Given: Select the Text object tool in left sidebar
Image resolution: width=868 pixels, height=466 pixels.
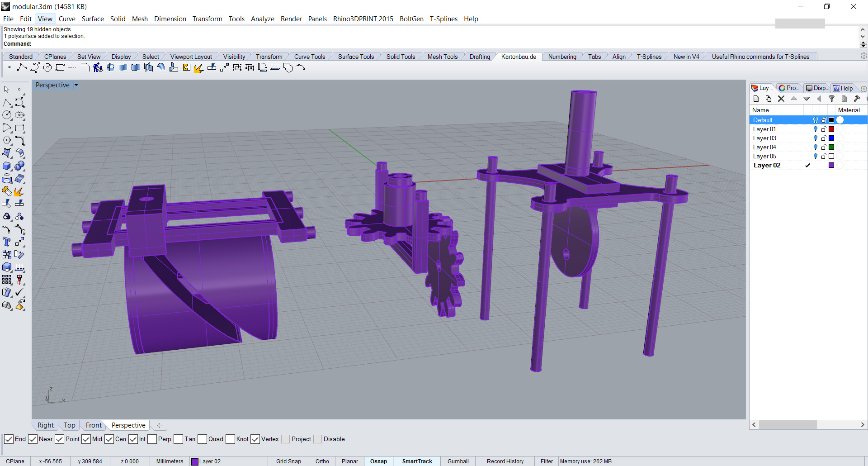Looking at the screenshot, I should pyautogui.click(x=7, y=242).
